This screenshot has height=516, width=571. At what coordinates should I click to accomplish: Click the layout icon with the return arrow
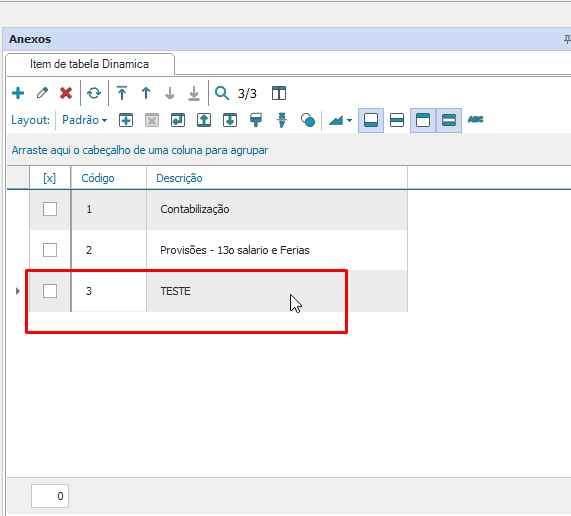(178, 120)
